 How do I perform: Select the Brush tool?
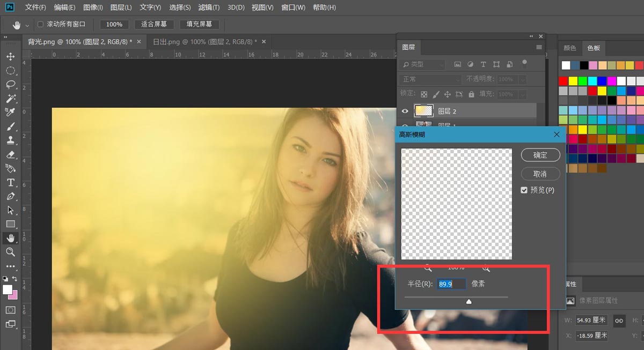click(10, 126)
